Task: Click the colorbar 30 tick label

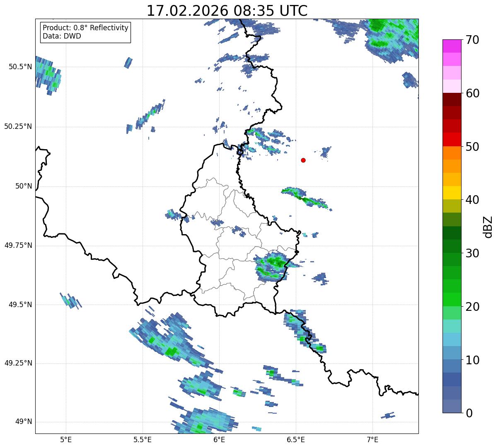Action: pyautogui.click(x=472, y=253)
